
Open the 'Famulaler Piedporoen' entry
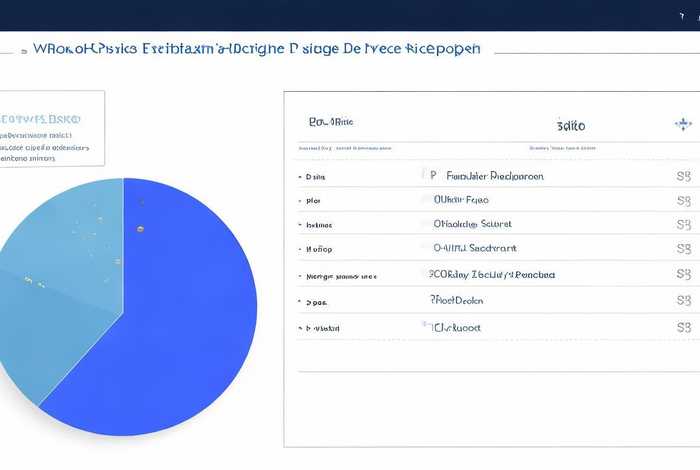(x=494, y=175)
